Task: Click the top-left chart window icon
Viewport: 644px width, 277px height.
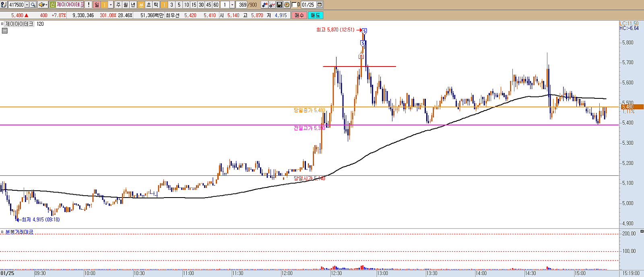Action: [x=4, y=5]
